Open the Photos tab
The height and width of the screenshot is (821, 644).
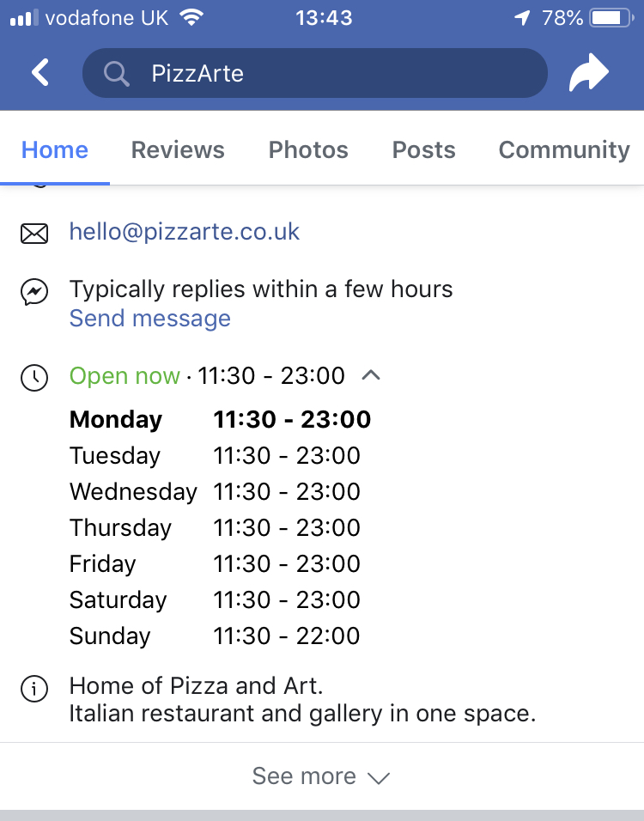click(x=308, y=150)
